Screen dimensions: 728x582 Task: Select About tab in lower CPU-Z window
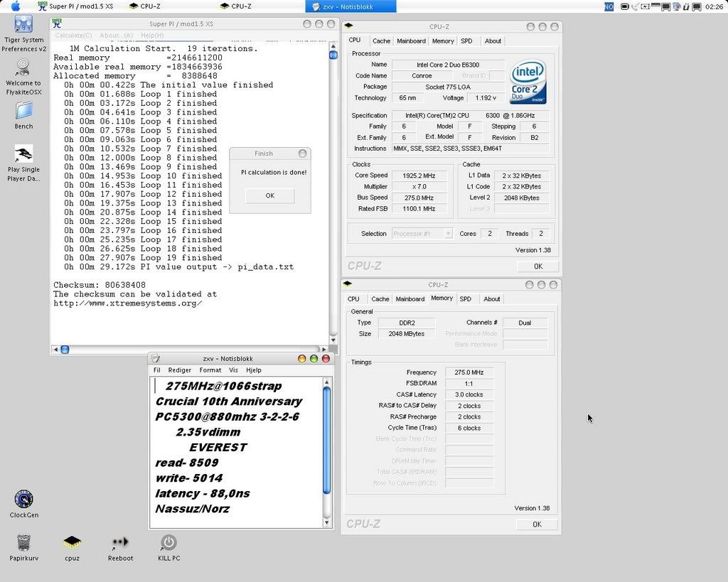492,299
